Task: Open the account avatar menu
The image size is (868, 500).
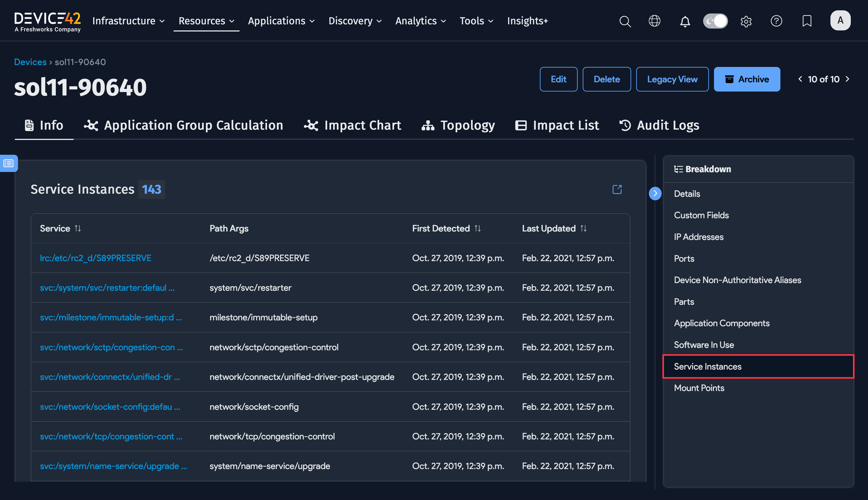Action: [x=840, y=20]
